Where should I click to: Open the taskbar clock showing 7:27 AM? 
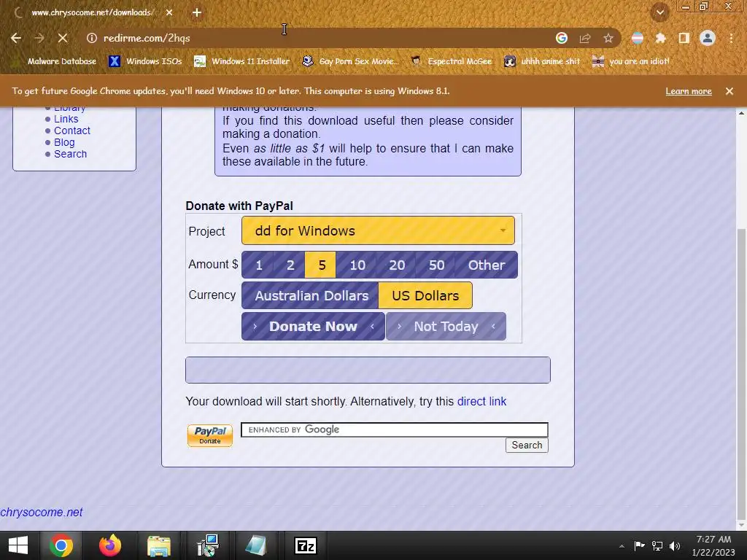pos(713,545)
